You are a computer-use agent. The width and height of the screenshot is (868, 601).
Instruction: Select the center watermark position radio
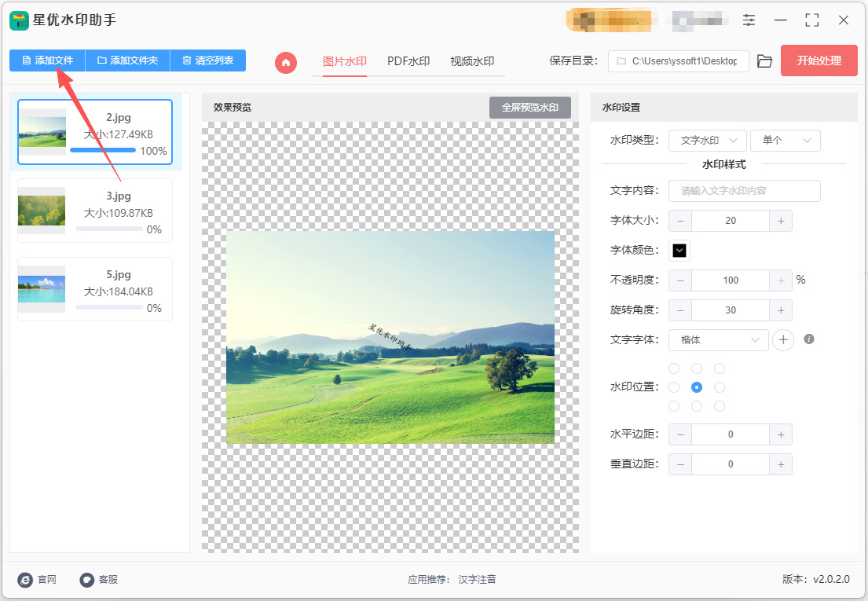(697, 387)
